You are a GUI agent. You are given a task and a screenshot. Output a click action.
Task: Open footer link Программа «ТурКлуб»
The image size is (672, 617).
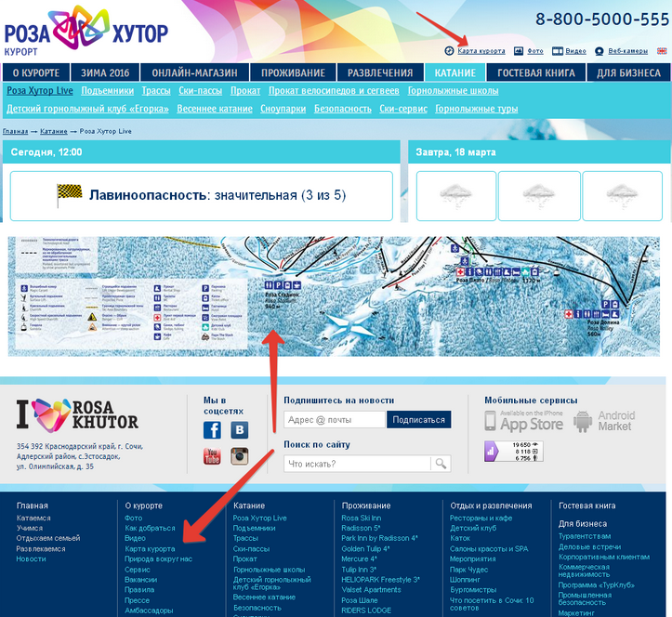pyautogui.click(x=597, y=584)
